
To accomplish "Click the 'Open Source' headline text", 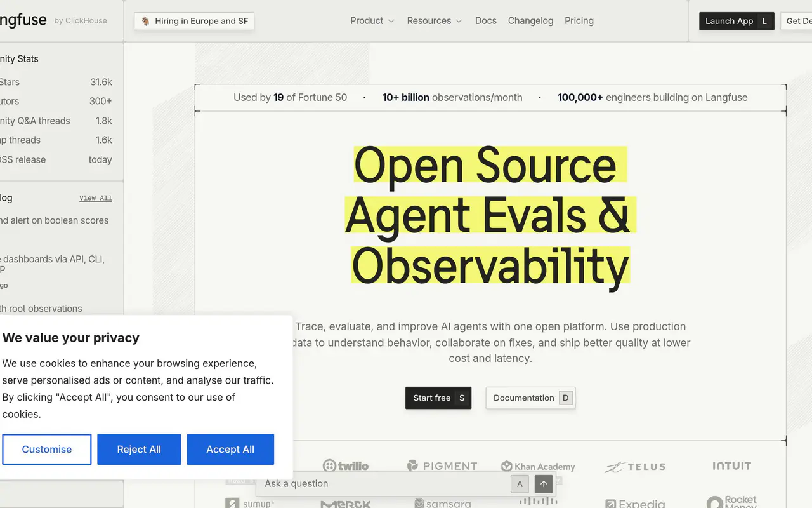I will [485, 166].
